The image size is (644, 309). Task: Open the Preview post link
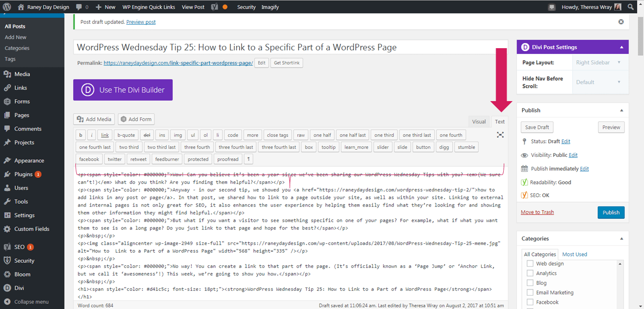[x=141, y=22]
